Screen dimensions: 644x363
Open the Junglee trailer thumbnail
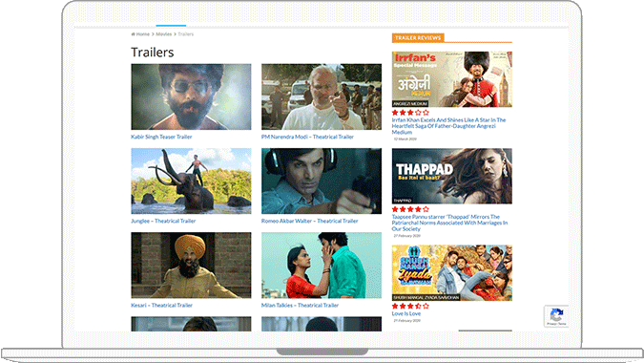(x=191, y=181)
